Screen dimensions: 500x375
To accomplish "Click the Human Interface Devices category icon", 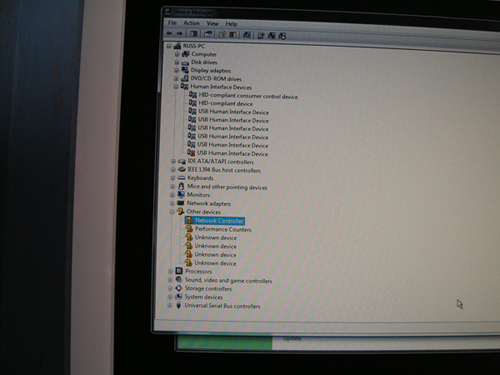I will coord(184,87).
